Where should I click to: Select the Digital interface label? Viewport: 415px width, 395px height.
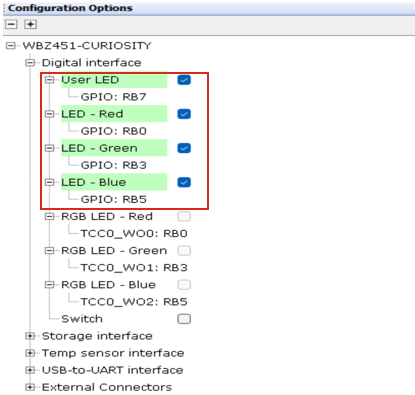91,63
